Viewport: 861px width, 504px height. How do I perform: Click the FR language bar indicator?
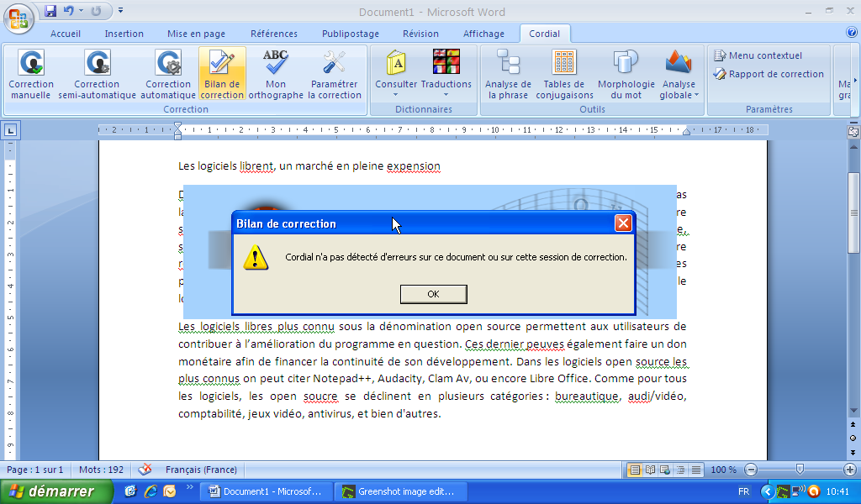pos(743,491)
